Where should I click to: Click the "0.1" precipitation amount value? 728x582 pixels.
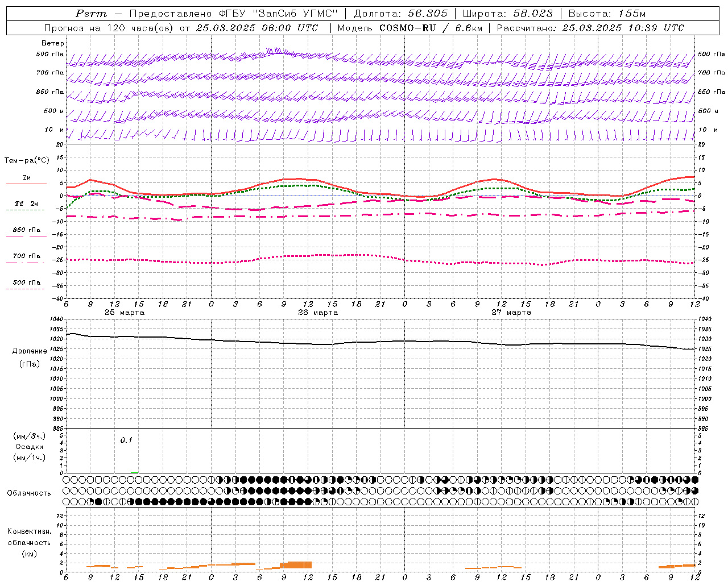click(126, 440)
